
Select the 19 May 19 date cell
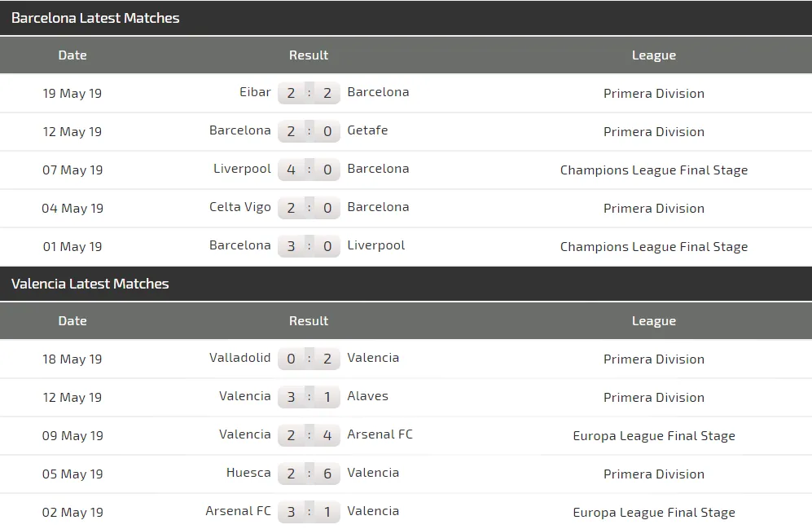(x=72, y=93)
